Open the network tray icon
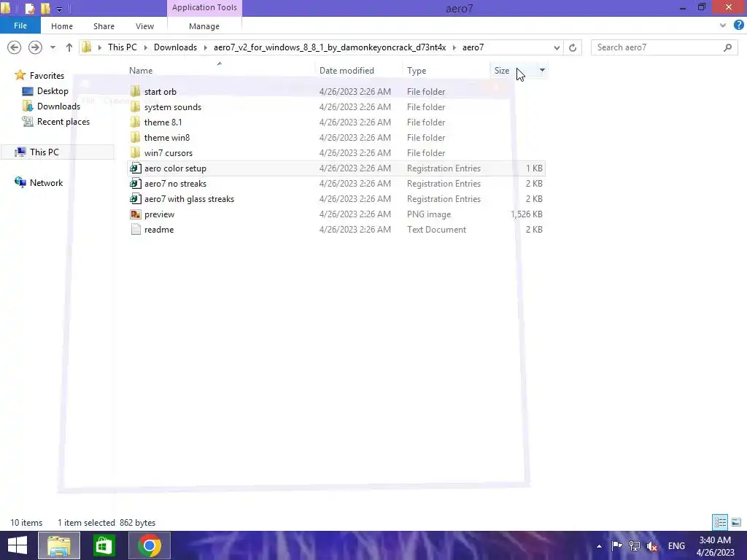The image size is (747, 560). 634,545
